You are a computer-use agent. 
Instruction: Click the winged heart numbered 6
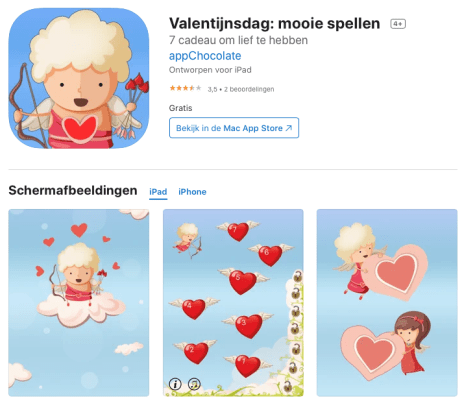coord(270,255)
